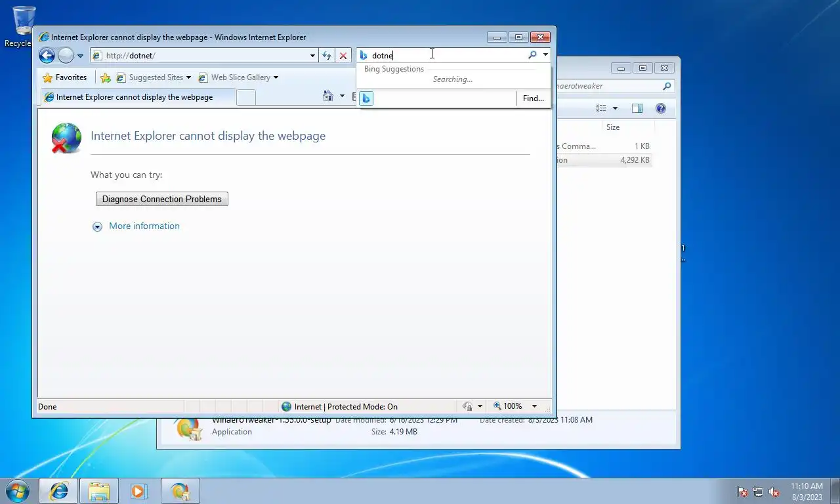Expand More information arrow icon
Viewport: 840px width, 504px height.
tap(97, 226)
